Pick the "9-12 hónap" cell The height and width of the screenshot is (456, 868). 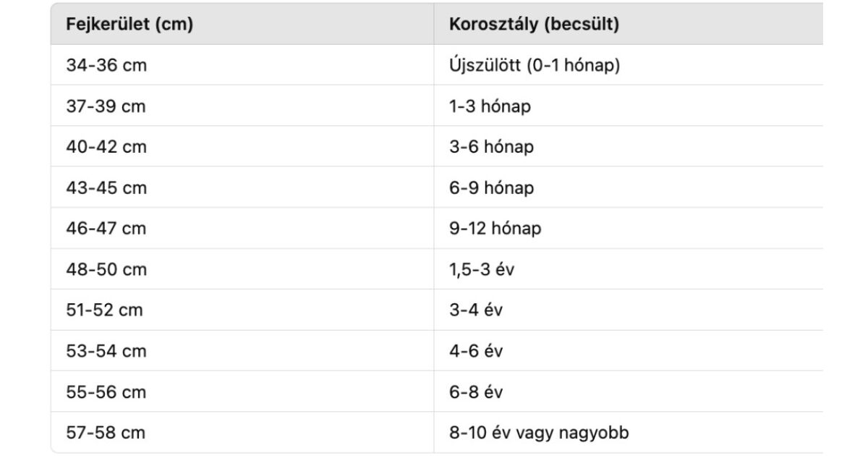495,229
